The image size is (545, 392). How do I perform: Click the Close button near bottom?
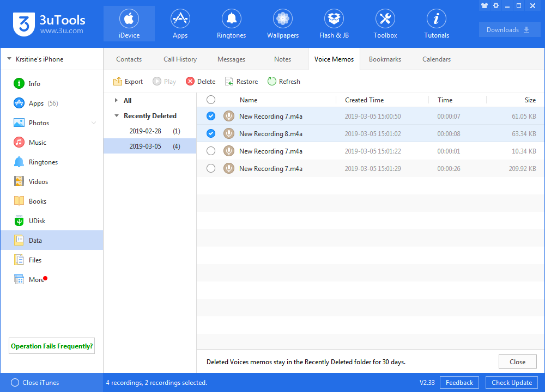(x=518, y=362)
